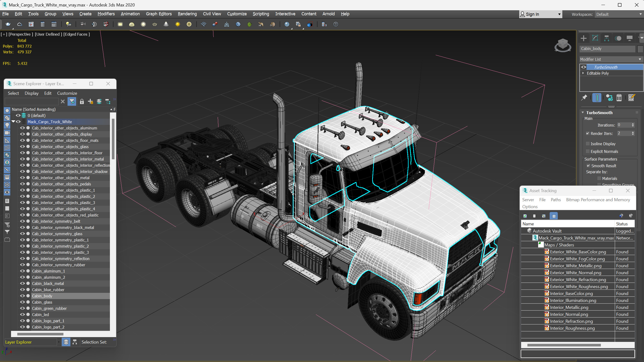
Task: Collapse the Mack_Cargo_Truck_White layer tree
Action: (x=13, y=122)
